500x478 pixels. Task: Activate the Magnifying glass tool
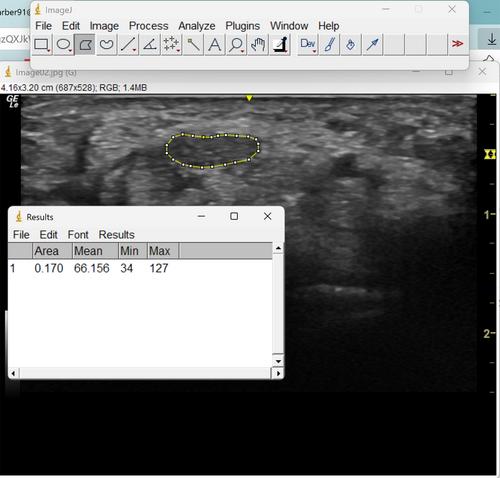pos(236,44)
